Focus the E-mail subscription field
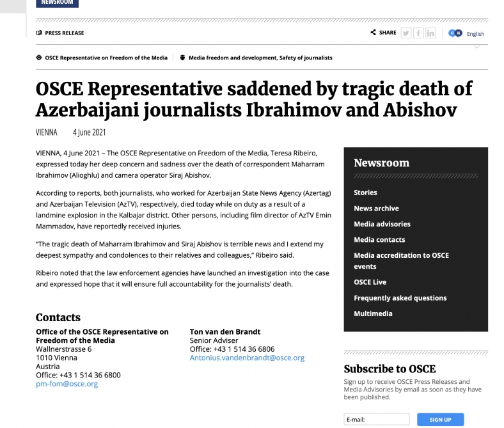The height and width of the screenshot is (428, 504). pos(377,419)
